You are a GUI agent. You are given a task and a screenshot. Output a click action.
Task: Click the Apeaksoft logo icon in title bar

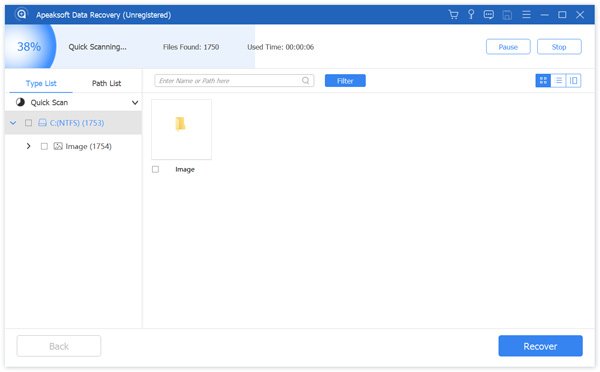pyautogui.click(x=21, y=15)
